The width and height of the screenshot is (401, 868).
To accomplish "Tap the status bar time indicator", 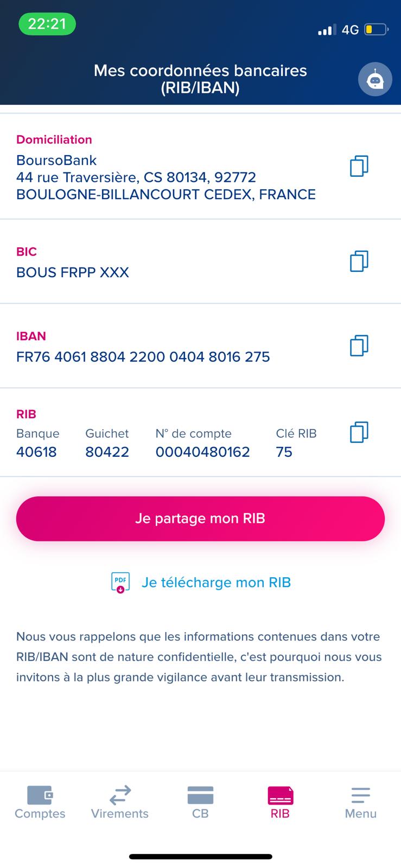I will tap(47, 24).
